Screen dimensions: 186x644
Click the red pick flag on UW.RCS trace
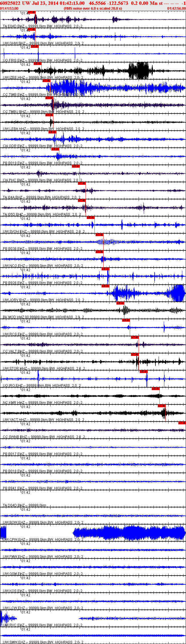click(x=126, y=320)
